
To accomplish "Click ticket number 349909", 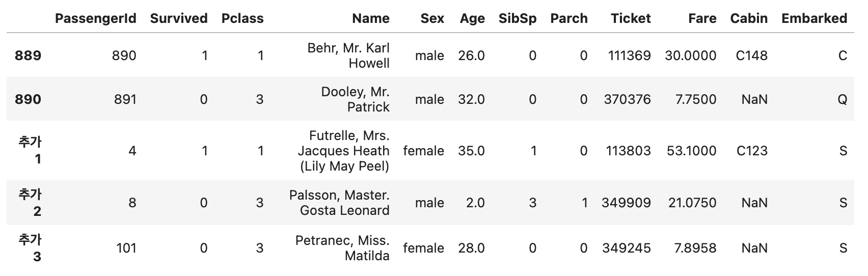I will coord(626,203).
